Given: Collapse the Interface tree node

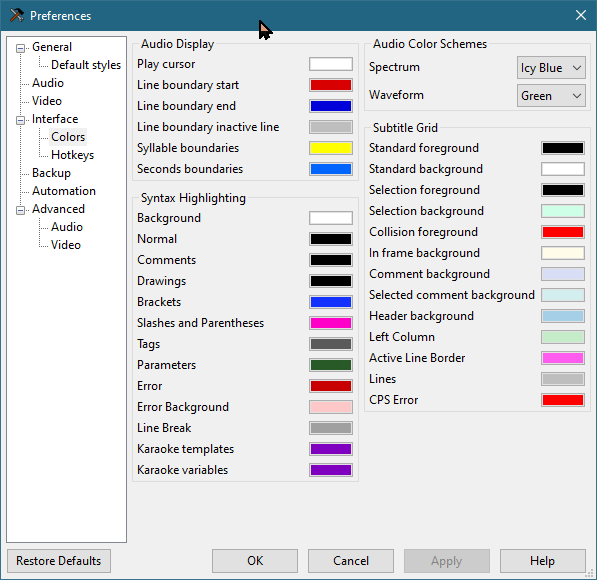Looking at the screenshot, I should pyautogui.click(x=21, y=120).
